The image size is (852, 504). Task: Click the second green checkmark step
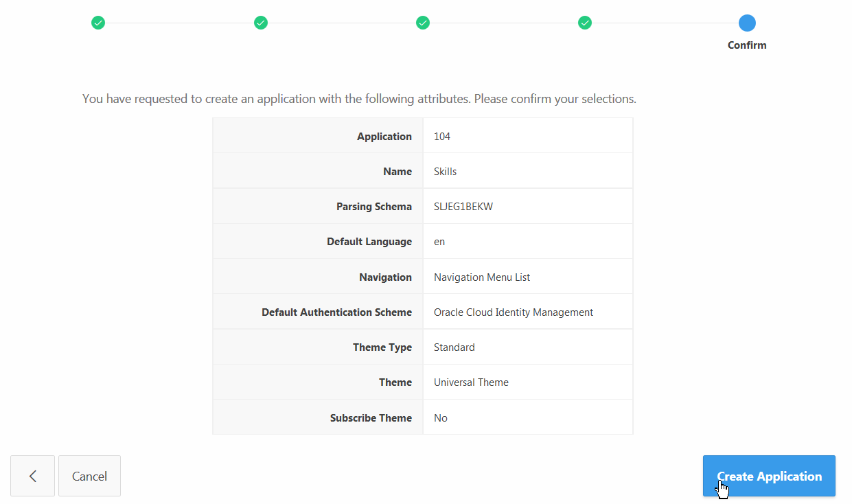tap(261, 23)
